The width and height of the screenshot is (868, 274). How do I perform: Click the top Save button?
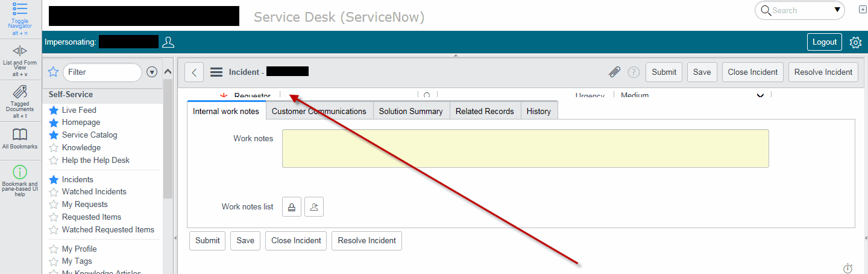(x=702, y=72)
